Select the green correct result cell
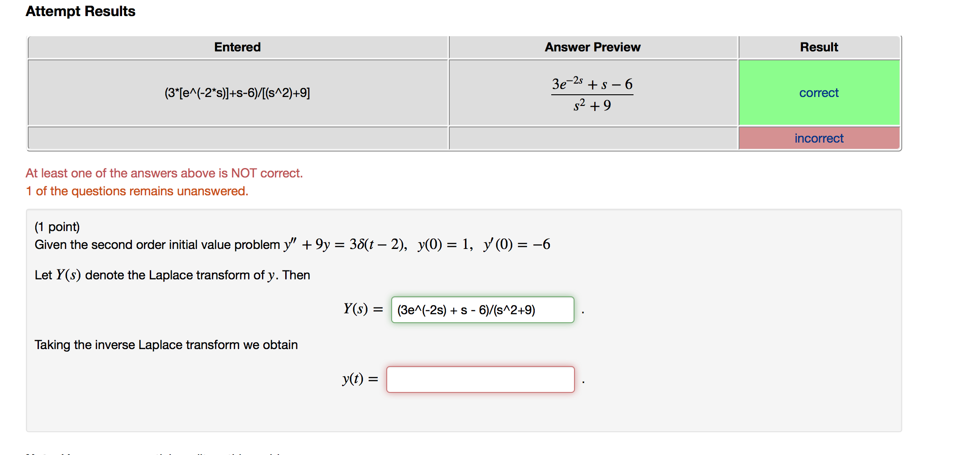Image resolution: width=980 pixels, height=455 pixels. click(x=819, y=93)
